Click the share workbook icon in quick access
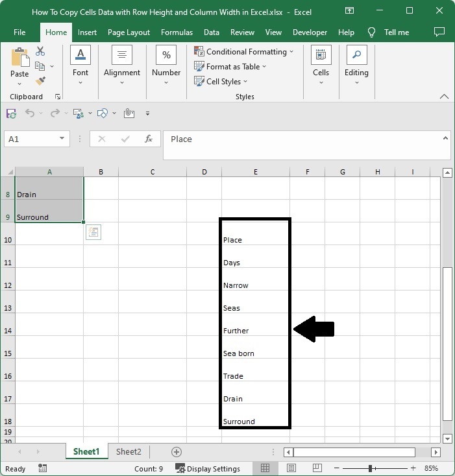Screen dimensions: 455x476 [x=79, y=113]
